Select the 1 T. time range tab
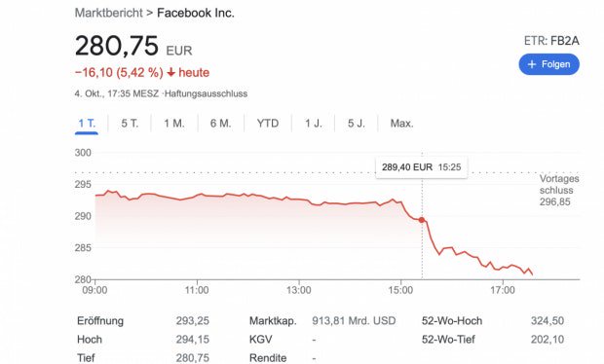 [x=87, y=124]
